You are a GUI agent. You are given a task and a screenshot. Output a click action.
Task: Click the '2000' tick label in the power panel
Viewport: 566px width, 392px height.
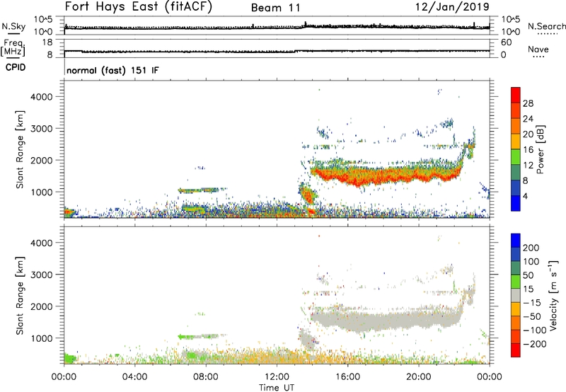(42, 160)
